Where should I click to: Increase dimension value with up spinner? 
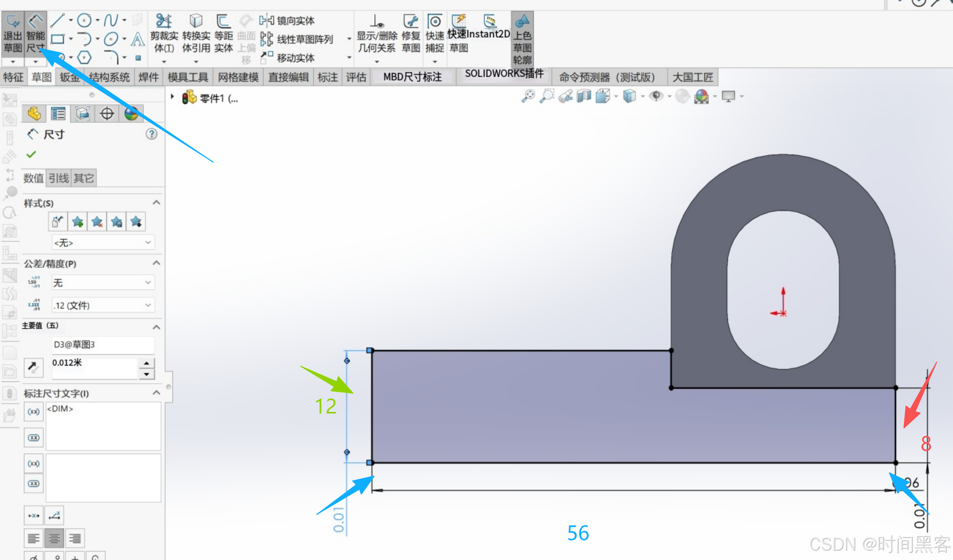(147, 363)
